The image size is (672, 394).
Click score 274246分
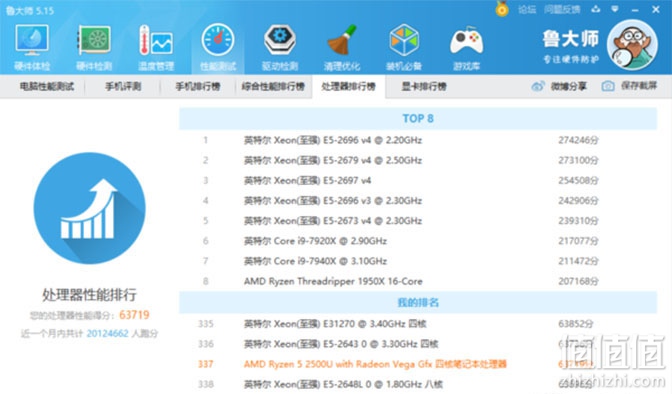(x=578, y=140)
